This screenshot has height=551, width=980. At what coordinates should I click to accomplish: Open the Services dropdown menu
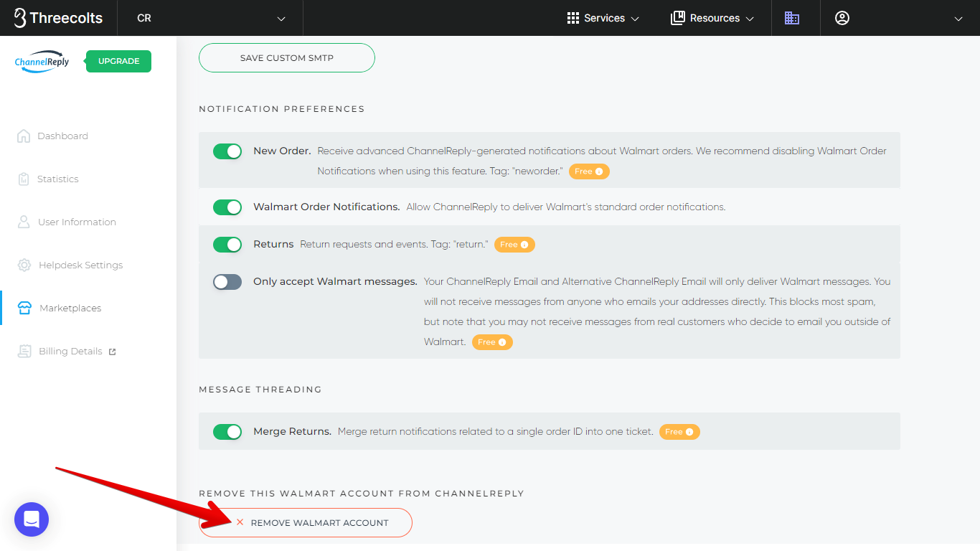603,18
